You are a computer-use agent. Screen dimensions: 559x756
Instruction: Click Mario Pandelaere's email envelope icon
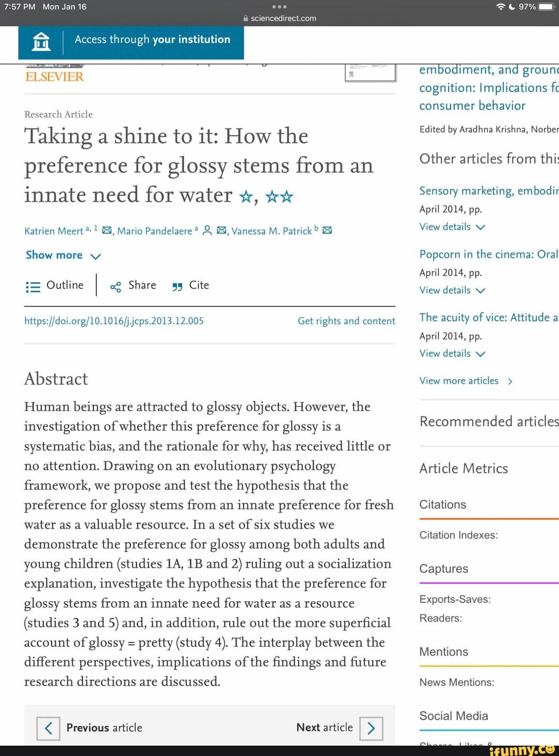pos(222,230)
